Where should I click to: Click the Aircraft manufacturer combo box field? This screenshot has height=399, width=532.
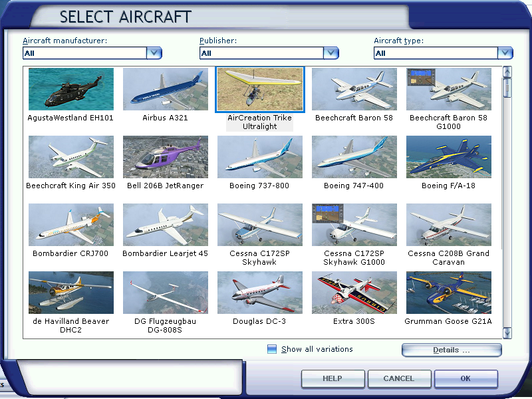(x=92, y=53)
